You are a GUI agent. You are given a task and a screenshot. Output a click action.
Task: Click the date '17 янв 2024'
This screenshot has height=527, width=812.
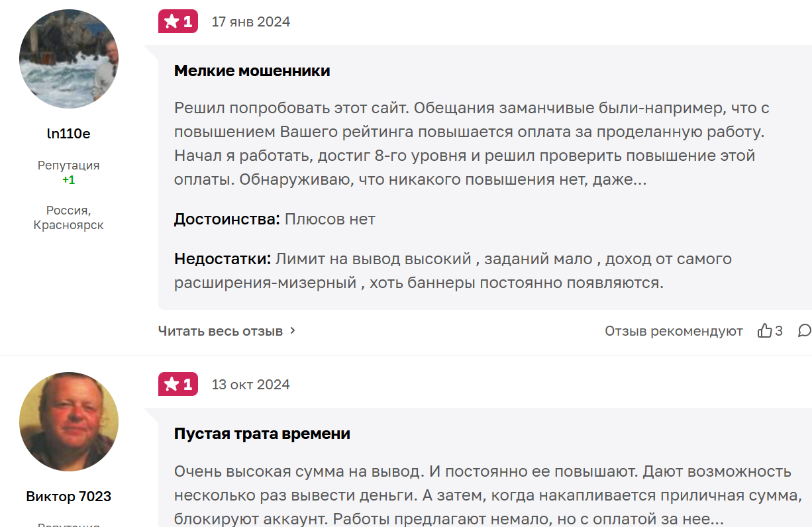[251, 22]
